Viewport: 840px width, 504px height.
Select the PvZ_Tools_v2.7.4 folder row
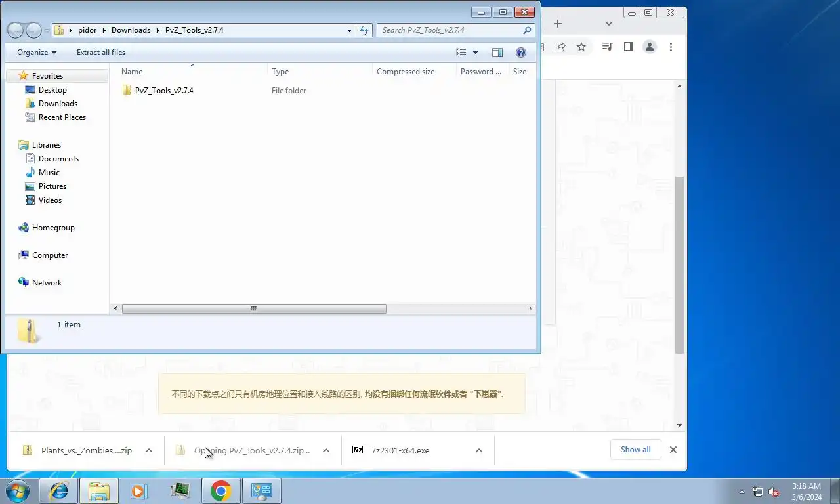pyautogui.click(x=323, y=91)
